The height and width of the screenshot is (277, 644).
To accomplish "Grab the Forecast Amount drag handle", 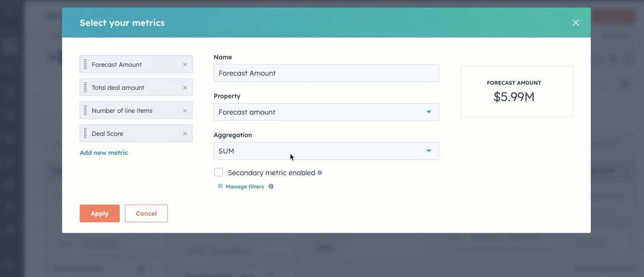I will tap(85, 65).
